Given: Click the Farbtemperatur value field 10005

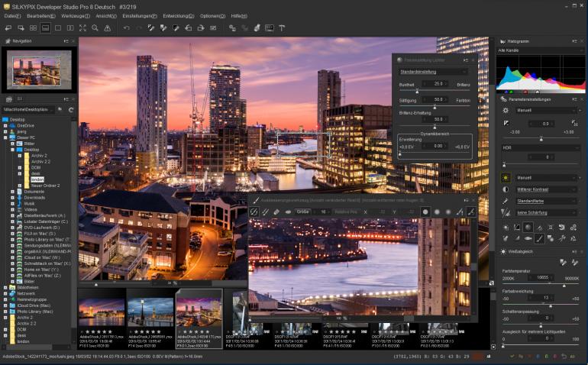Looking at the screenshot, I should click(542, 278).
